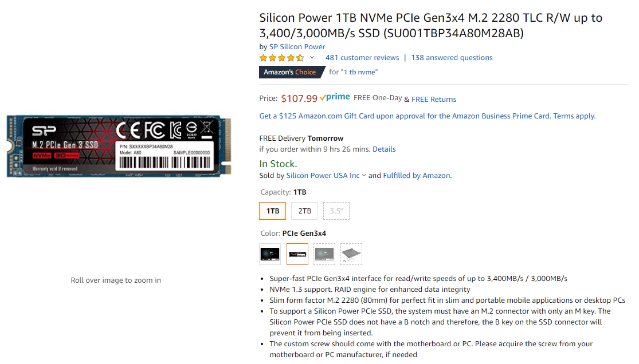Select the third gray SSD color thumbnail

324,254
